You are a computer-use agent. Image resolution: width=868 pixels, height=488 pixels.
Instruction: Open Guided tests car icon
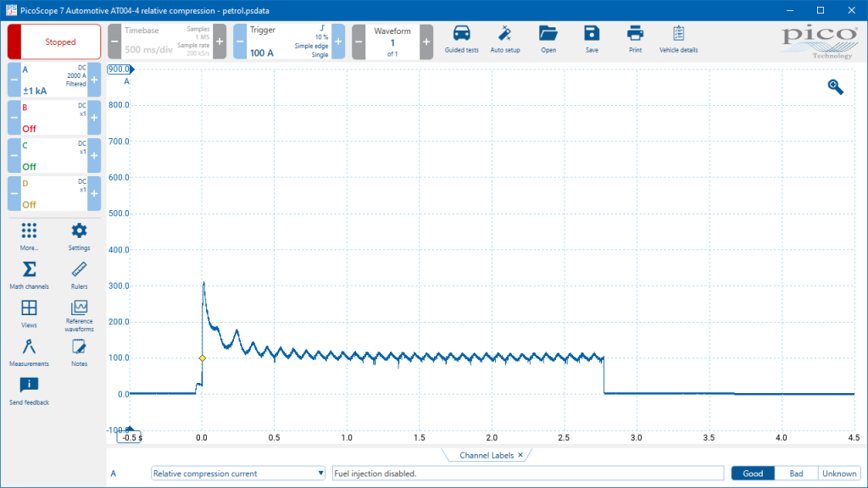tap(461, 39)
